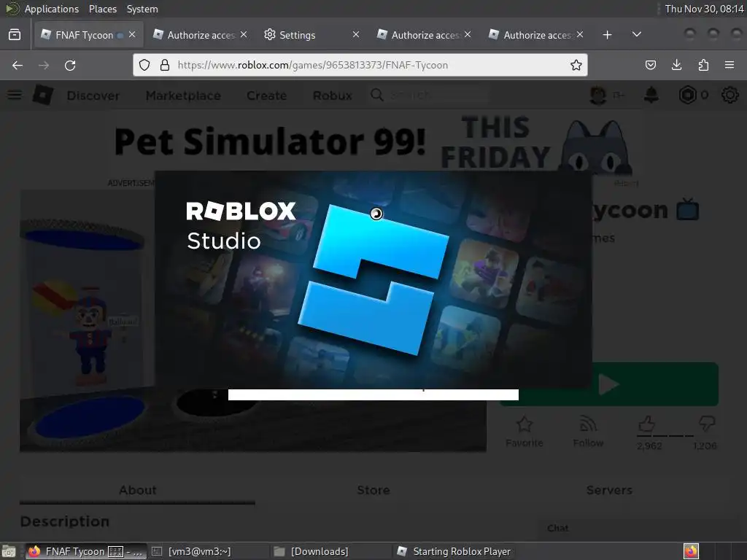Open the Downloads toolbar panel
Screen dimensions: 747x560
point(676,65)
